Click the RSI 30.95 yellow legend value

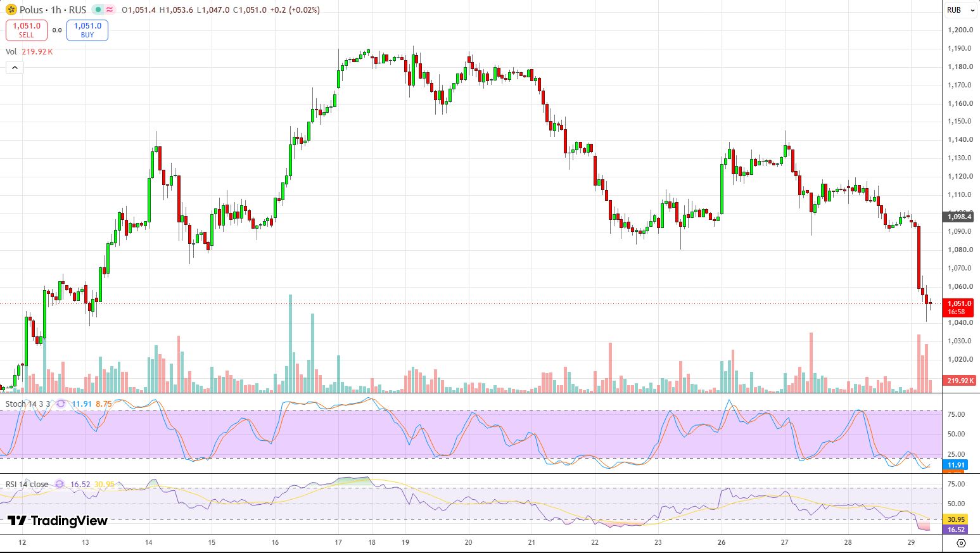point(105,484)
